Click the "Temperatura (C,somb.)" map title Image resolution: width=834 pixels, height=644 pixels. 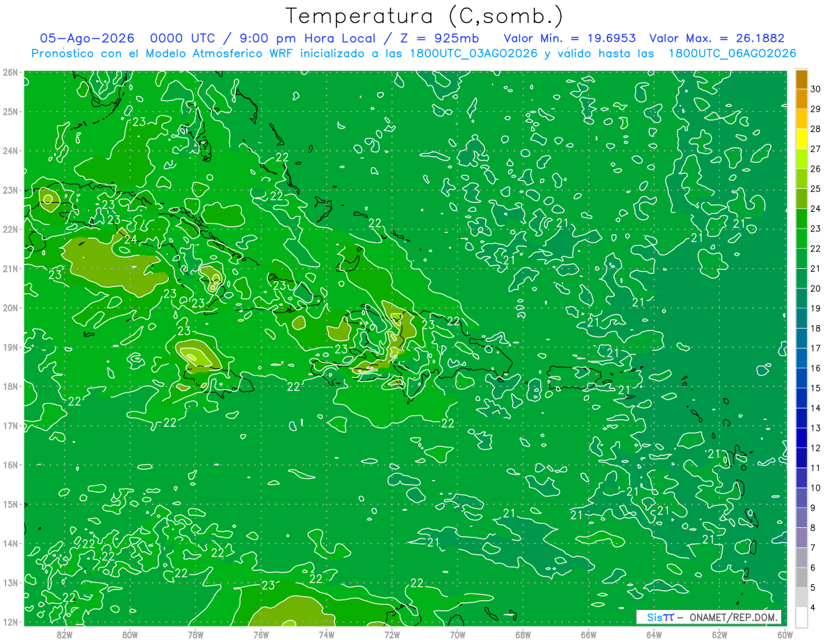424,16
